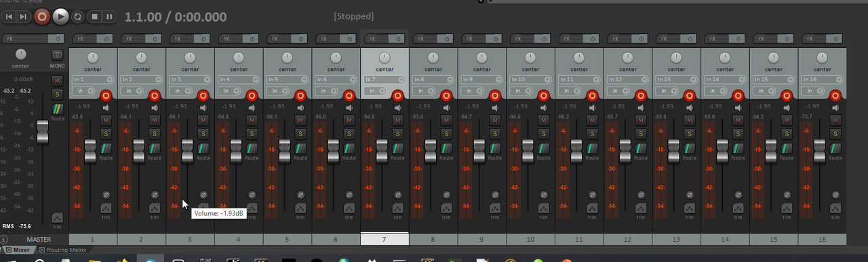Open track 15 envelope trim icon

pos(787,208)
